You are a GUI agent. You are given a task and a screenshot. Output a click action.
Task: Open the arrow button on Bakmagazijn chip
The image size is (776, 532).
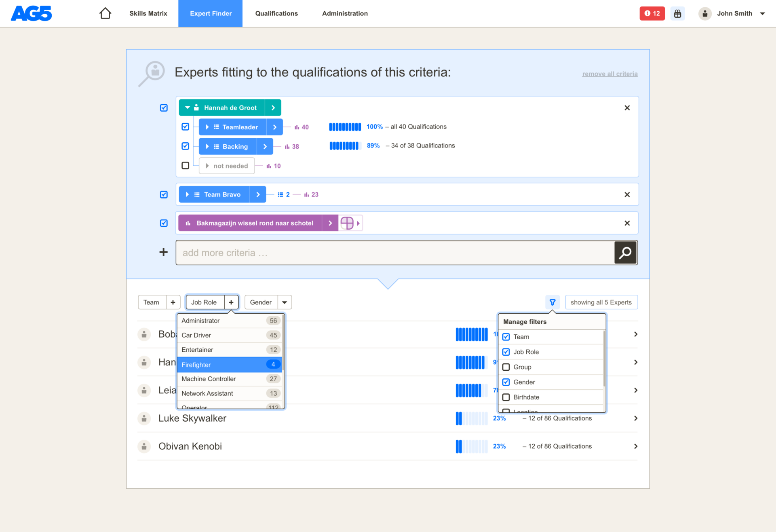tap(330, 223)
